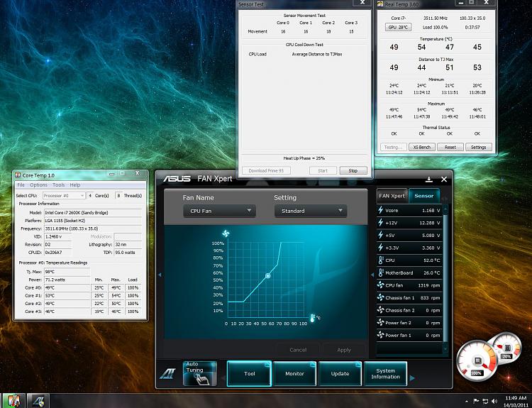This screenshot has height=408, width=532.
Task: Open the AI Suite taskbar icon
Action: (x=38, y=401)
